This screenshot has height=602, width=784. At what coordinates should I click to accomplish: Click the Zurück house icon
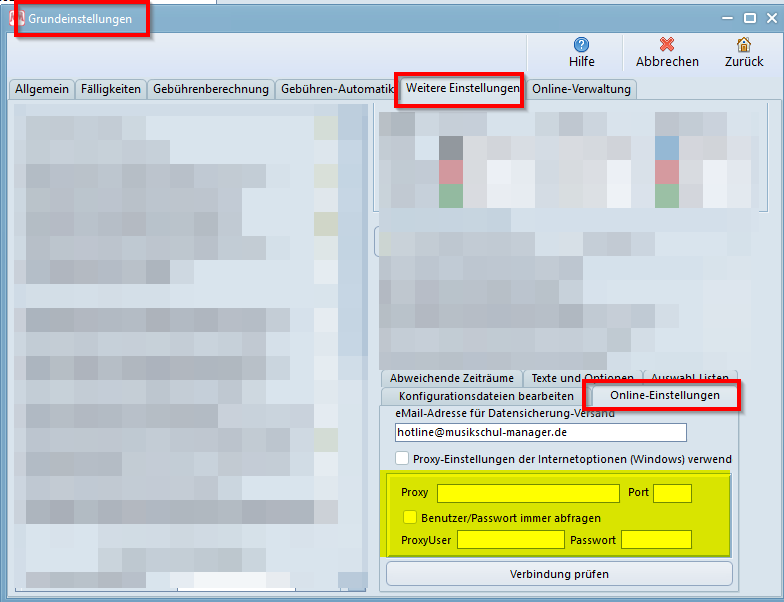(x=743, y=45)
